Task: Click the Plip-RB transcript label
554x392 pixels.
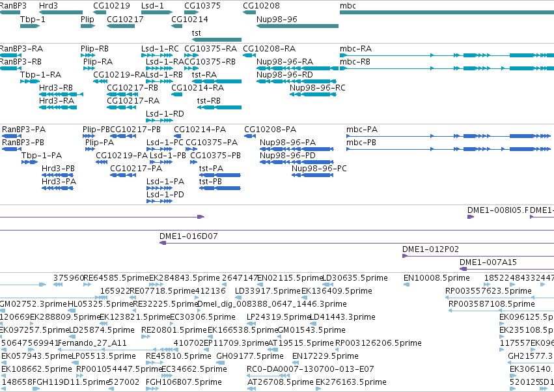Action: pos(94,48)
